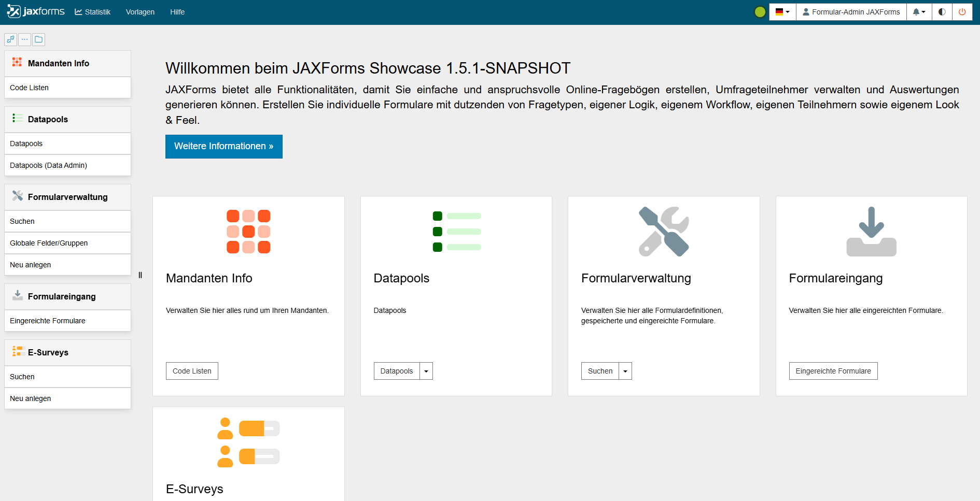Click the Formularverwaltung card heading

point(636,278)
